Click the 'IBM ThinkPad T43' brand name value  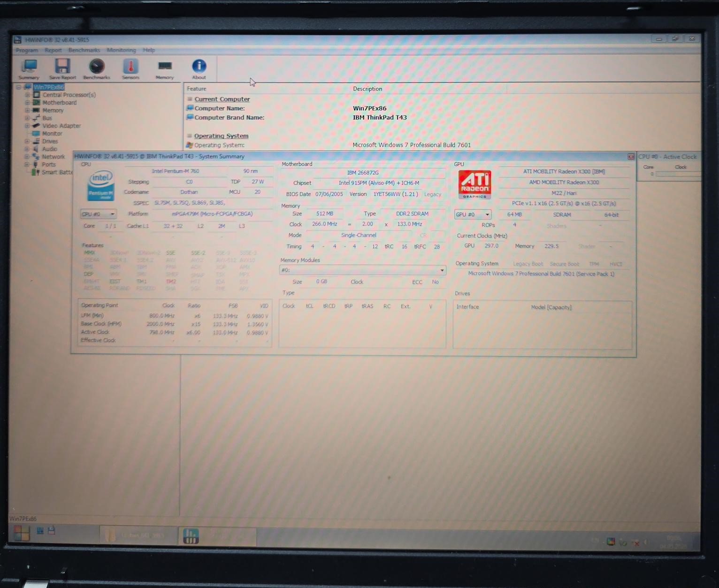[x=380, y=117]
